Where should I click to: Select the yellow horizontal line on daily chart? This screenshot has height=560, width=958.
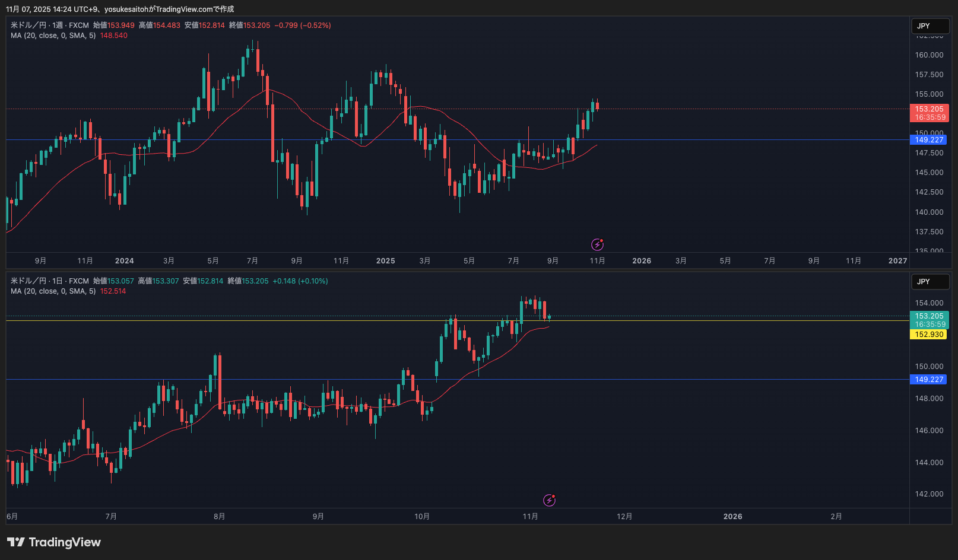[237, 321]
